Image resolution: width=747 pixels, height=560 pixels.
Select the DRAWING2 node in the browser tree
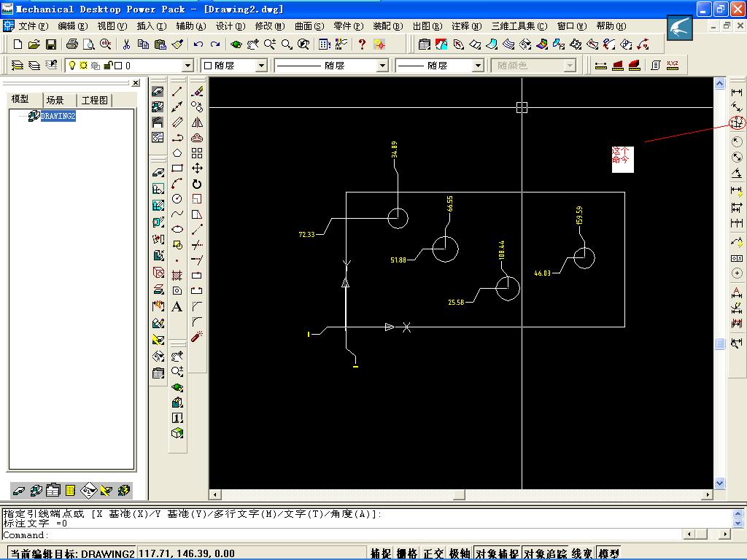(58, 116)
